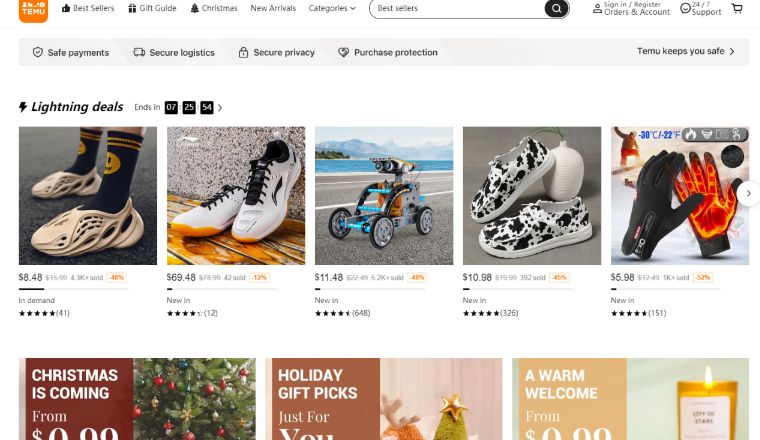The image size is (760, 440).
Task: Open the Christmas Is Coming banner
Action: click(x=132, y=398)
